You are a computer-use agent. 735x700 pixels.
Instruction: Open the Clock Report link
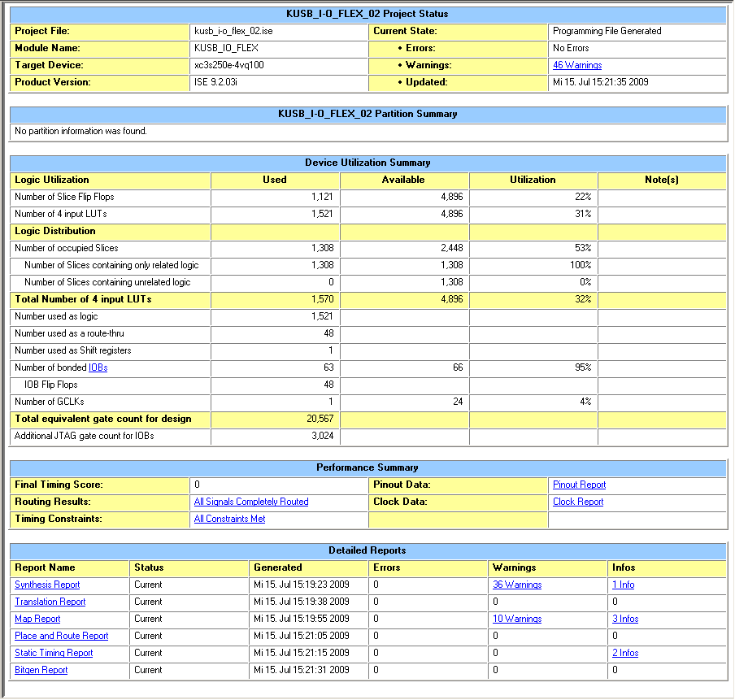pyautogui.click(x=578, y=502)
